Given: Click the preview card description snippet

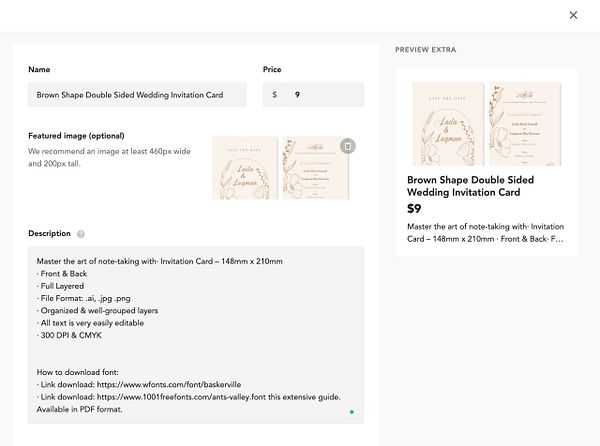Looking at the screenshot, I should (x=485, y=233).
